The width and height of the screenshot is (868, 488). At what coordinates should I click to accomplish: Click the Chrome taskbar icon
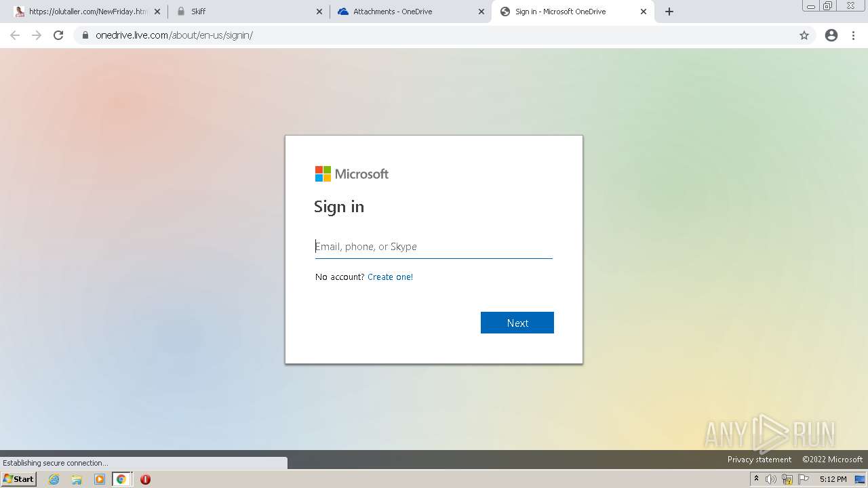pyautogui.click(x=121, y=479)
